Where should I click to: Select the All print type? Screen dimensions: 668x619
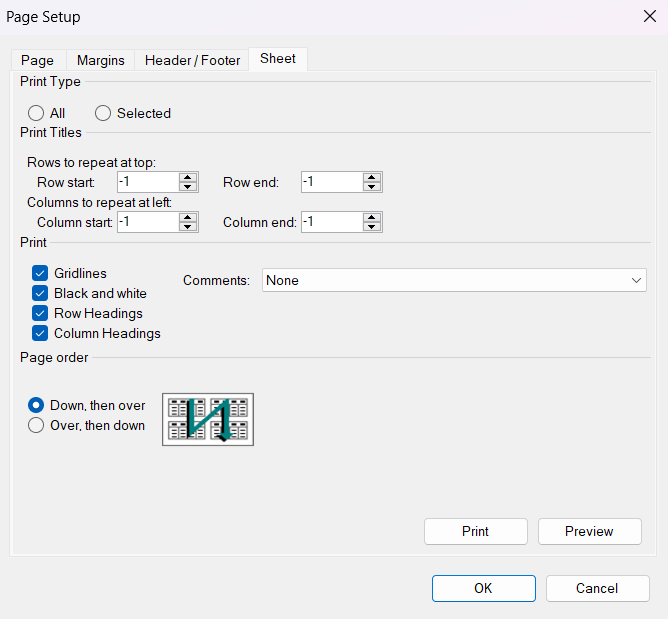[36, 113]
